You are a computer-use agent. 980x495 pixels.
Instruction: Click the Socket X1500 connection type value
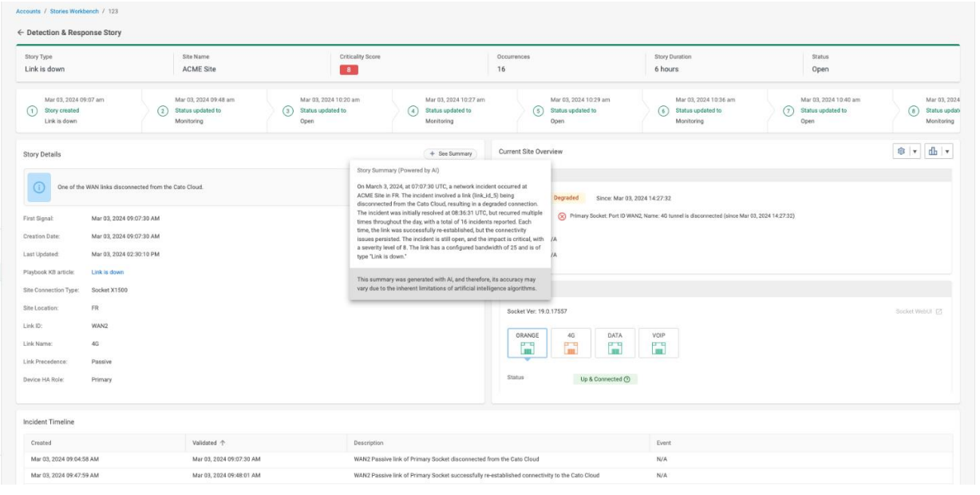[x=109, y=290]
